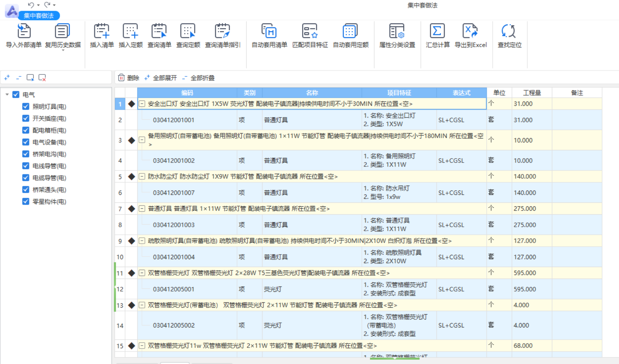Screen dimensions: 619x364
Task: Run 匹配项目特征 matching
Action: click(x=310, y=36)
